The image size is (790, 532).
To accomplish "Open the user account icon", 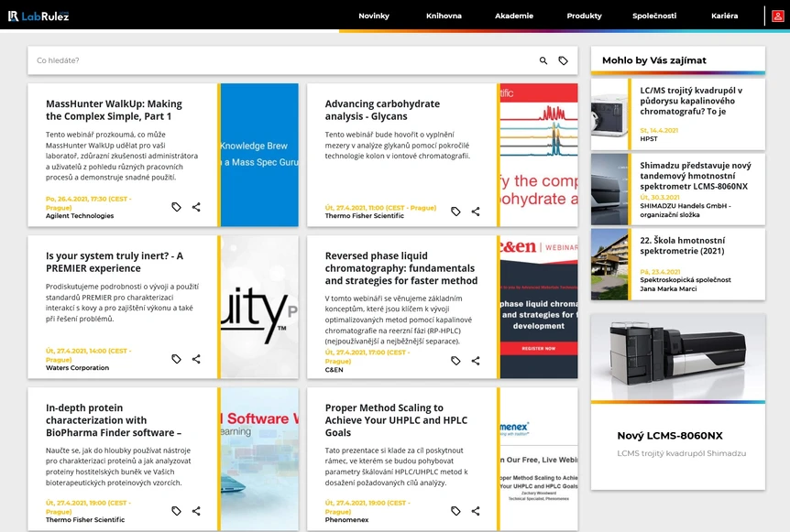I will pos(778,16).
